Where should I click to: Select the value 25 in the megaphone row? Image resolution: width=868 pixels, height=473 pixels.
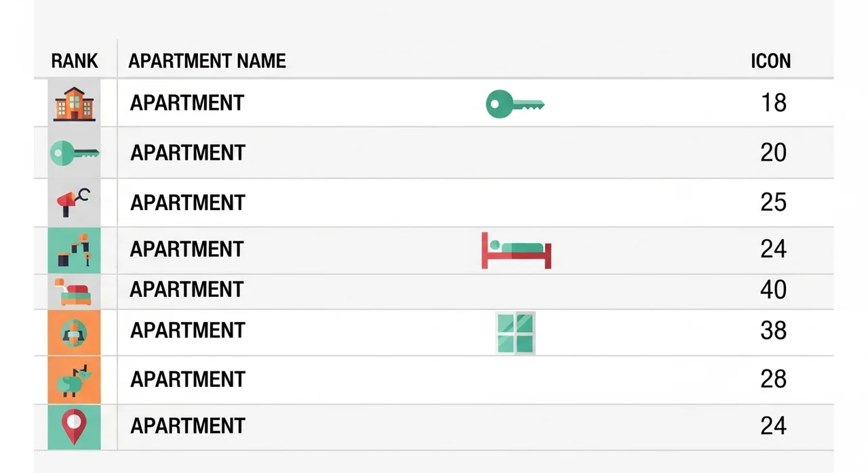[x=773, y=202]
